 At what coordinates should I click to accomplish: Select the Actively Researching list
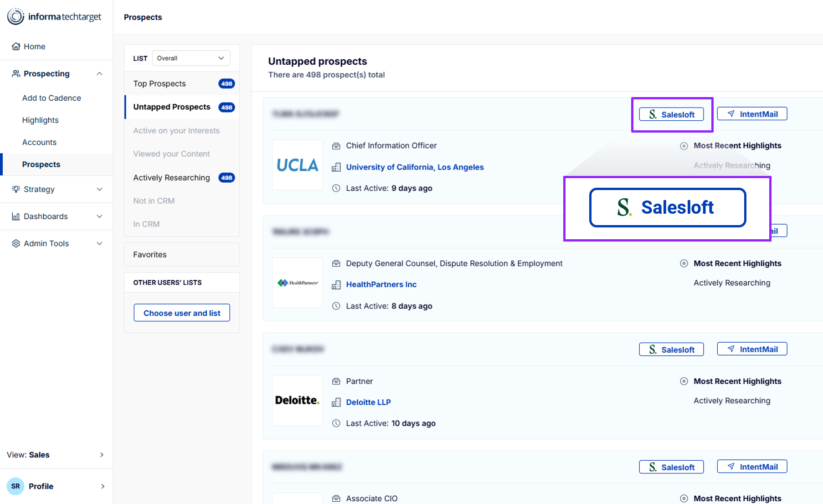(171, 178)
